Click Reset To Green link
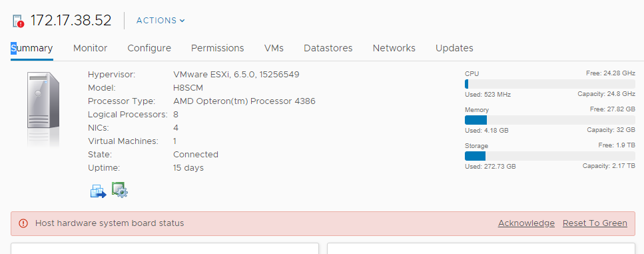The height and width of the screenshot is (254, 644). pos(595,223)
